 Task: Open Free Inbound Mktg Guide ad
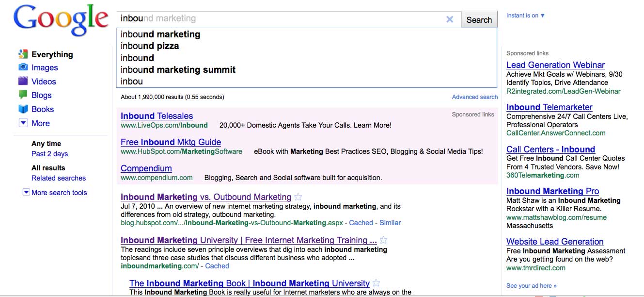pos(171,142)
